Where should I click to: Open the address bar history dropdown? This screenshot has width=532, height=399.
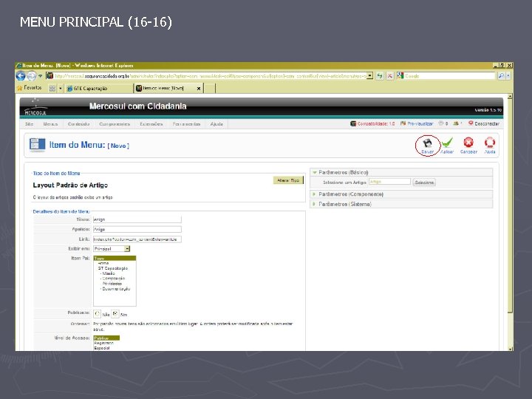coord(370,75)
